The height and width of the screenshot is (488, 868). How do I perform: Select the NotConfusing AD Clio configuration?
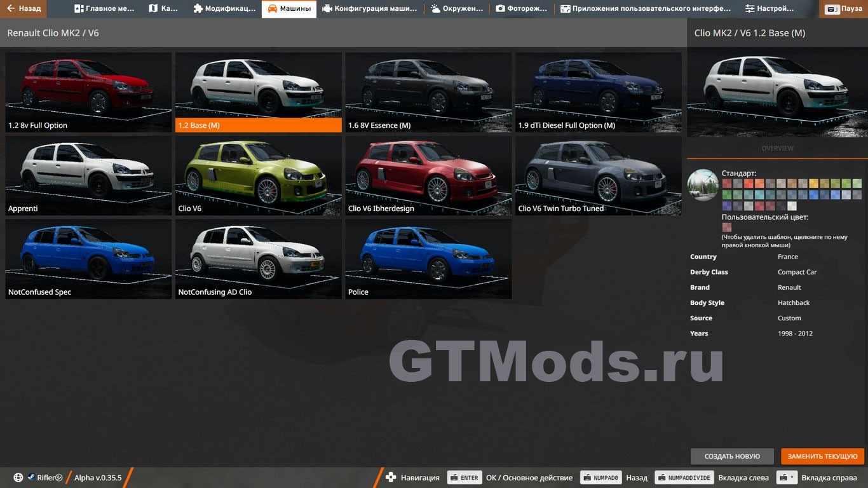tap(259, 259)
